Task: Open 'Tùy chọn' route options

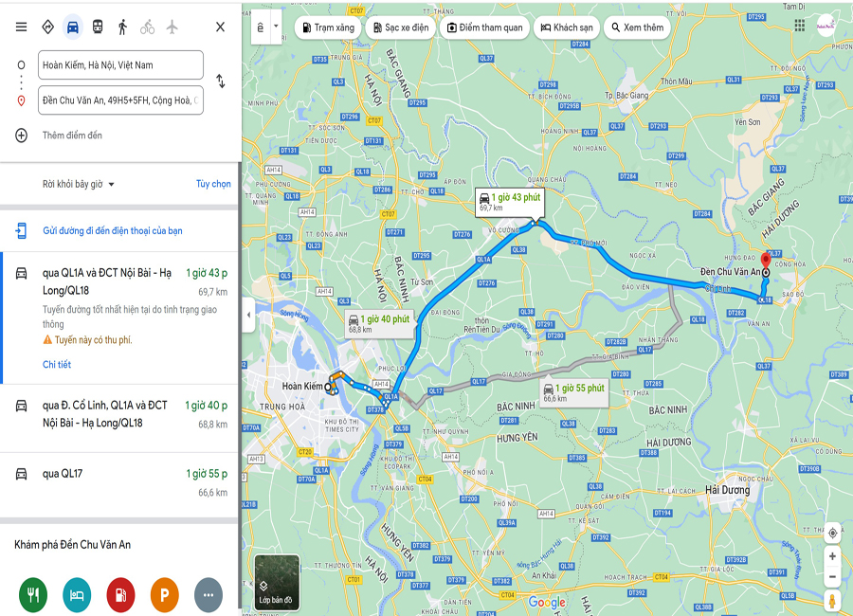Action: click(x=213, y=184)
